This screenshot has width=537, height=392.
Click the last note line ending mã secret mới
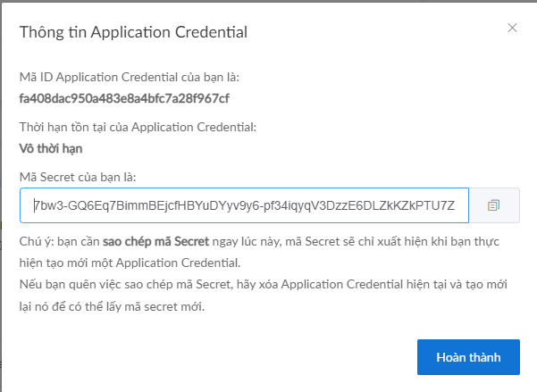click(112, 307)
